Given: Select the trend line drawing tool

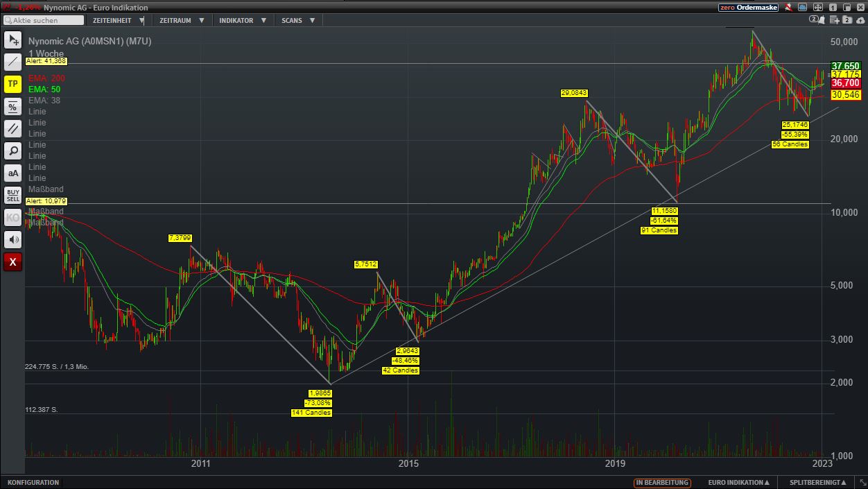Looking at the screenshot, I should (13, 62).
